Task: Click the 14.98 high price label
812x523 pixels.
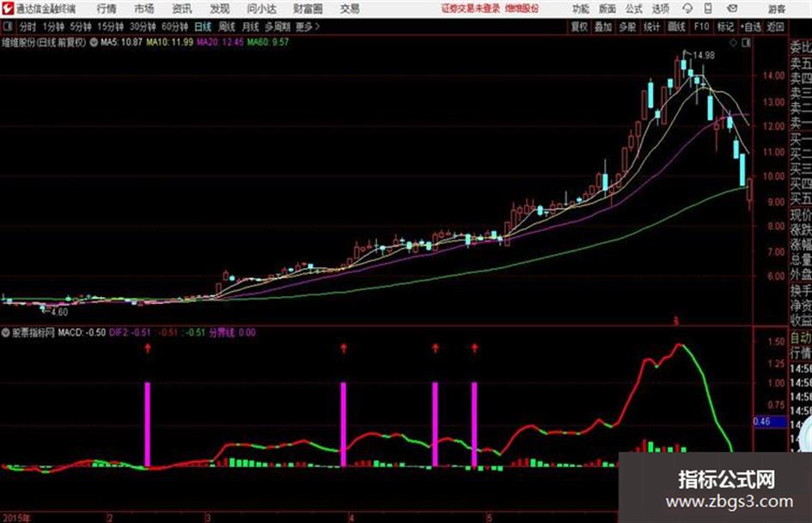Action: click(x=704, y=55)
